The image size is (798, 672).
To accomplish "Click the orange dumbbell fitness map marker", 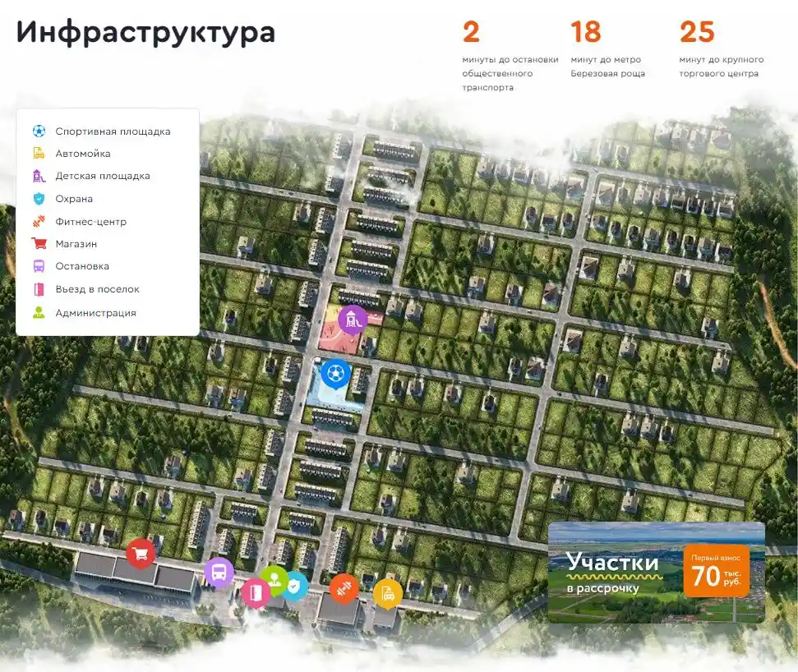I will coord(344,588).
